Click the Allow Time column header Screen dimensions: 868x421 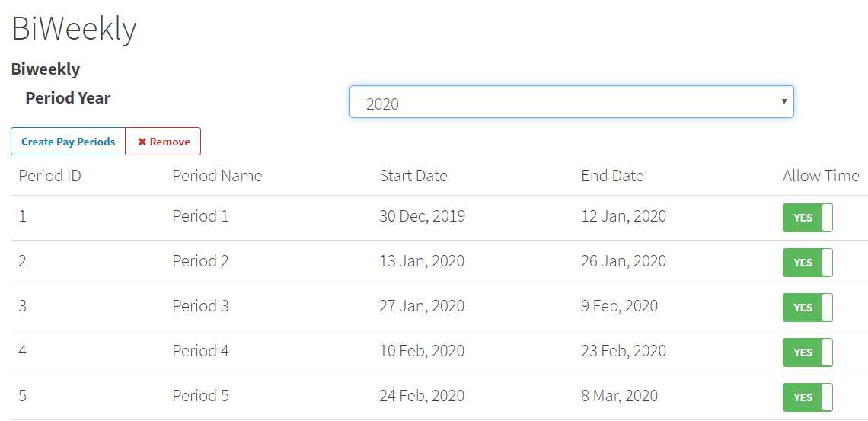pos(821,176)
